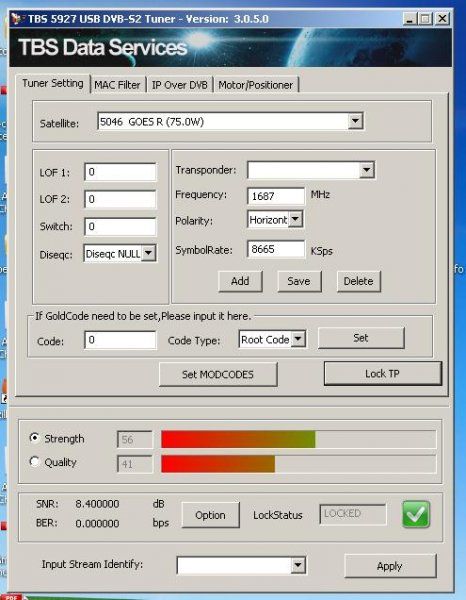
Task: Expand the Input Stream Identify dropdown
Action: tap(298, 565)
